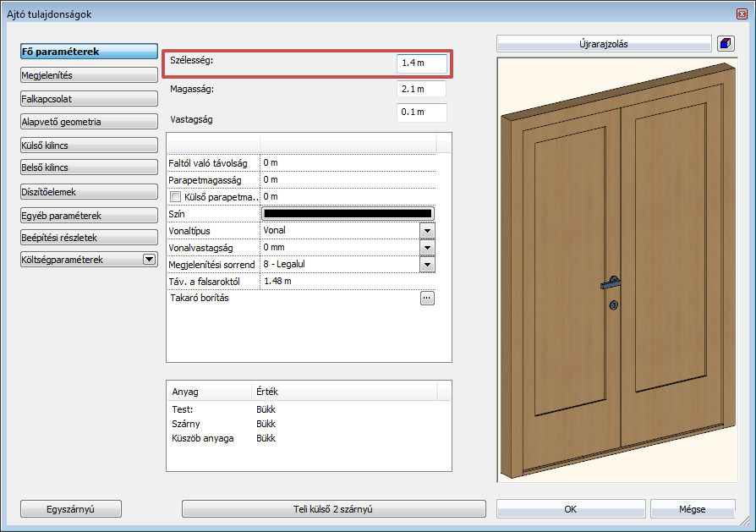Screen dimensions: 756x532
Task: Open the Falkapcsolat section
Action: [89, 99]
